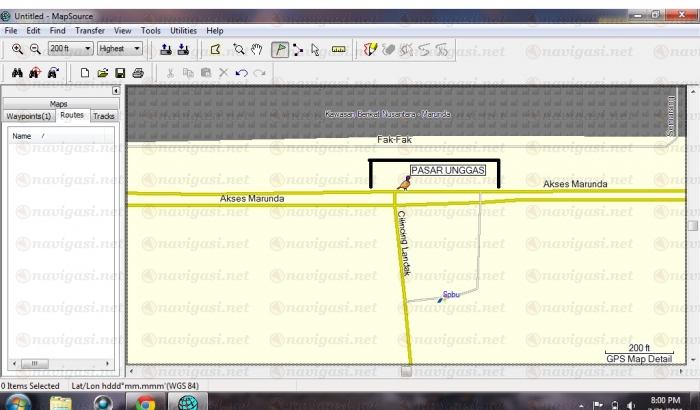Viewport: 700px width, 410px height.
Task: Open the Transfer menu
Action: [x=89, y=31]
